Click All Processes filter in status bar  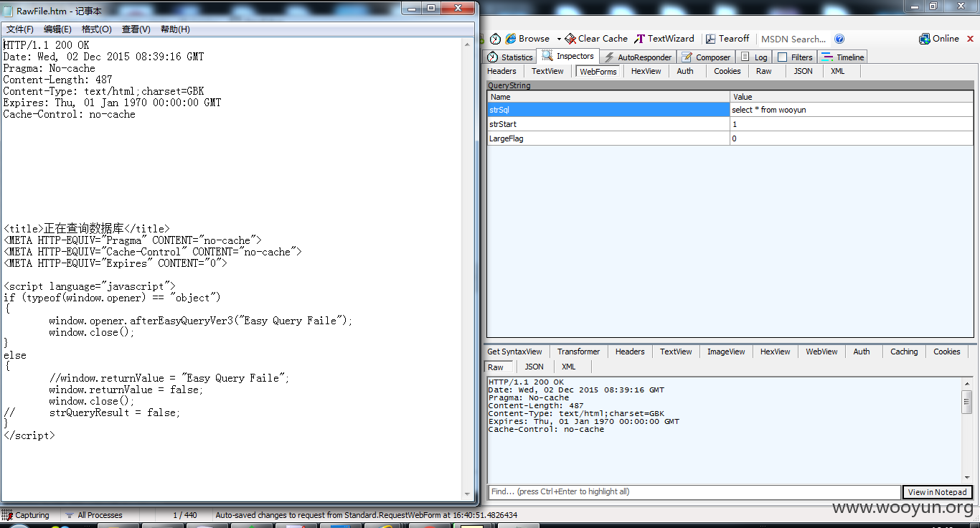pos(94,515)
